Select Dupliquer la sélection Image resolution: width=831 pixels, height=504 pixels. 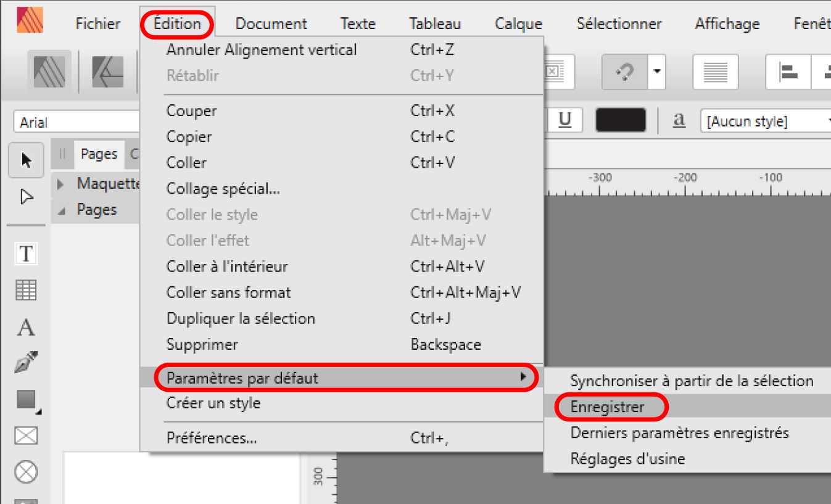click(342, 318)
